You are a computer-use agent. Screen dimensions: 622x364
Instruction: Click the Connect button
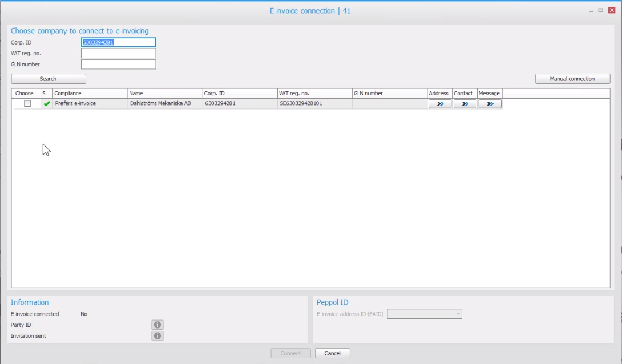(290, 354)
